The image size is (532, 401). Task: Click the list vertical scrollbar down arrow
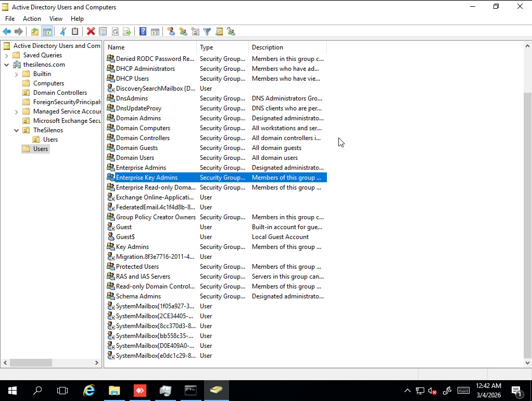pyautogui.click(x=527, y=362)
